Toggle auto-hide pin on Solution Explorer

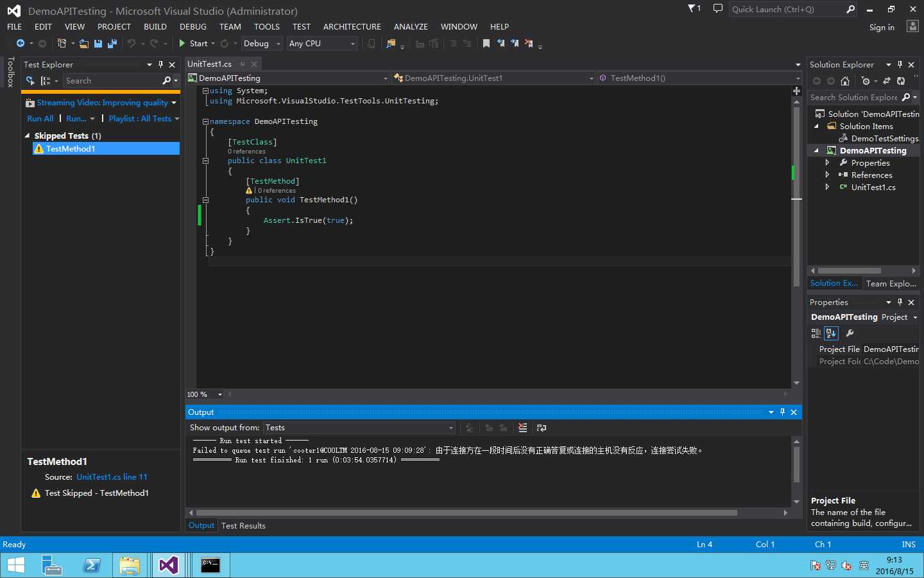click(900, 65)
